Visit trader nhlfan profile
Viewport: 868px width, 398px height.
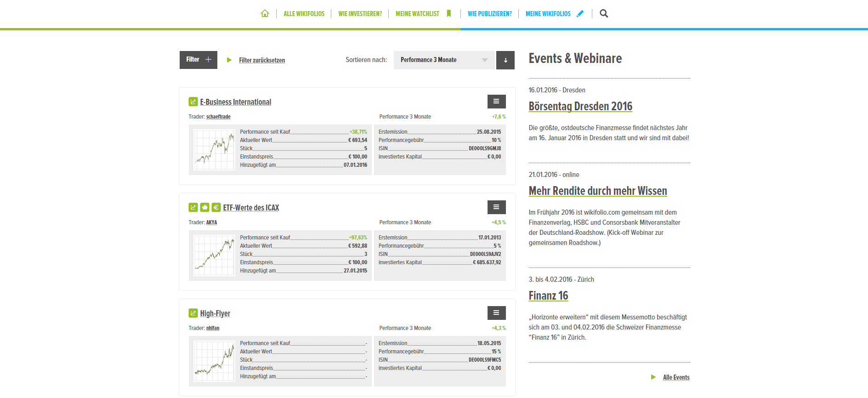[213, 328]
